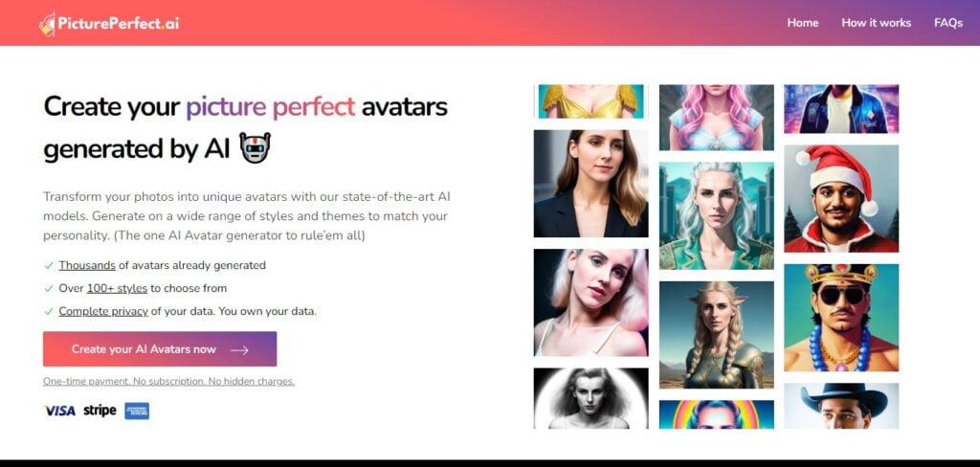Viewport: 980px width, 467px height.
Task: Click the checkmark beside Thousands of avatars
Action: 48,266
